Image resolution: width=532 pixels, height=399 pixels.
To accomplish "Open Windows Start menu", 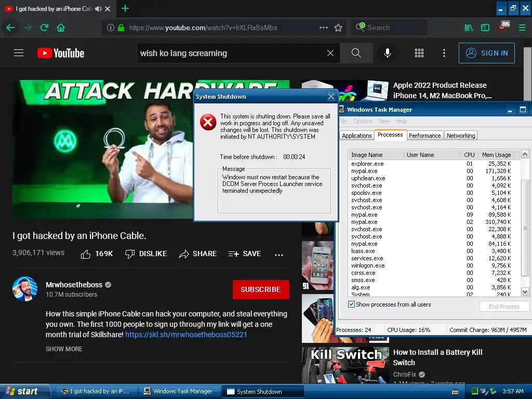I will click(25, 391).
